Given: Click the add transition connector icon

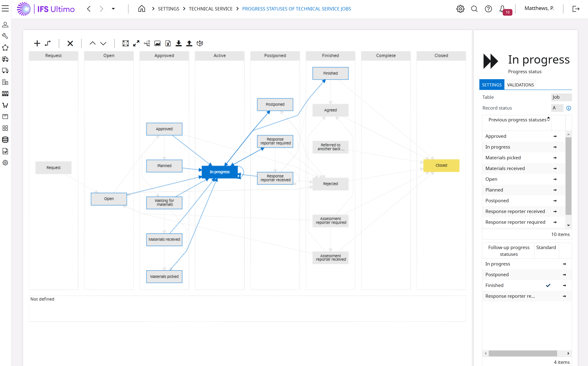Looking at the screenshot, I should tap(48, 43).
